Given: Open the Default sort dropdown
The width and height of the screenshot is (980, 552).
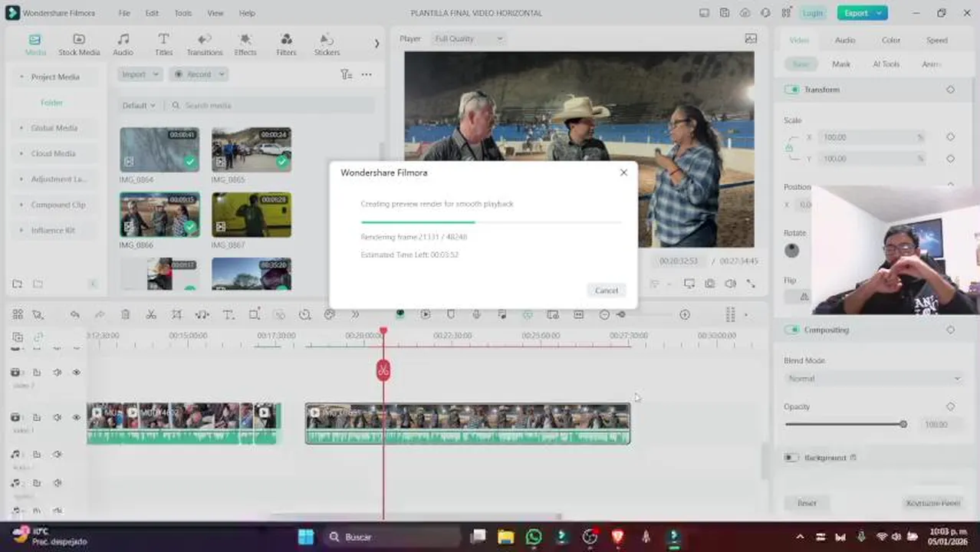Looking at the screenshot, I should [139, 105].
